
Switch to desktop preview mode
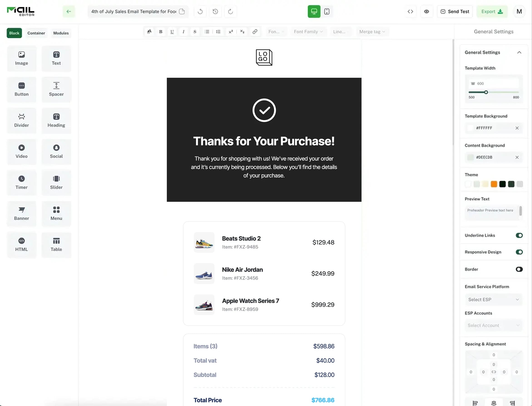point(314,11)
